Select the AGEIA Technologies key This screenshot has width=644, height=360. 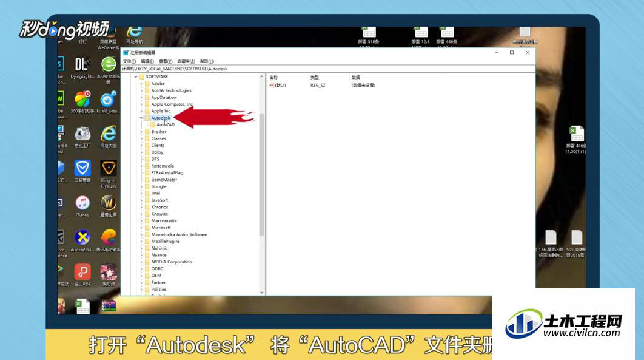pos(171,90)
